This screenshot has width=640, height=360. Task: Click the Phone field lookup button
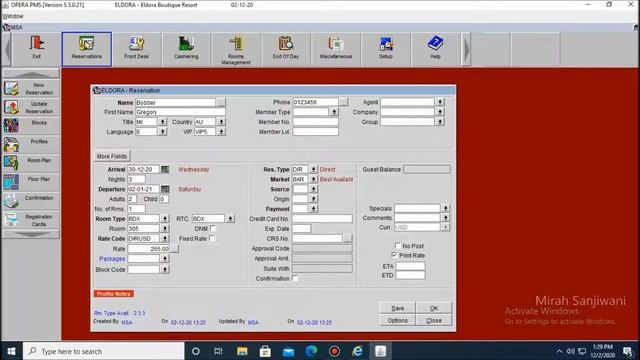point(343,102)
